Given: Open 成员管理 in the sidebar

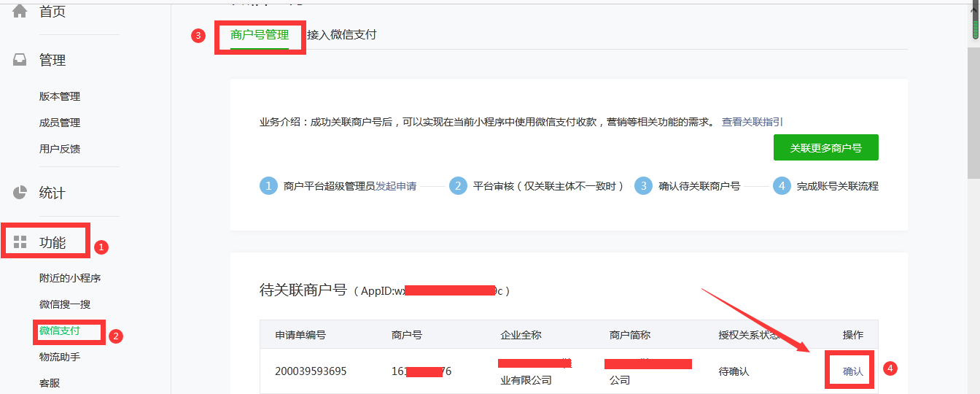Looking at the screenshot, I should click(x=60, y=123).
